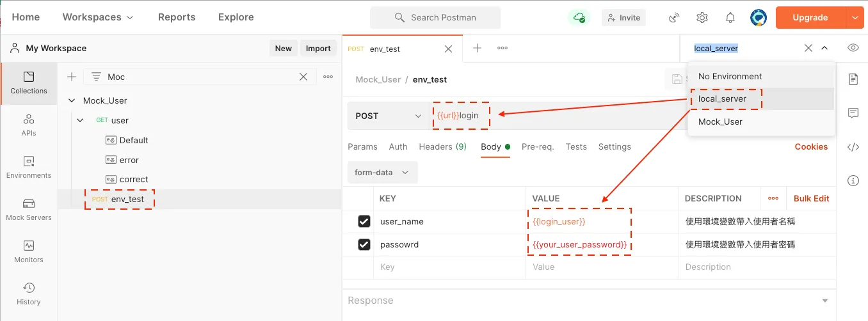Open the History sidebar panel
Viewport: 868px width, 321px height.
(29, 294)
